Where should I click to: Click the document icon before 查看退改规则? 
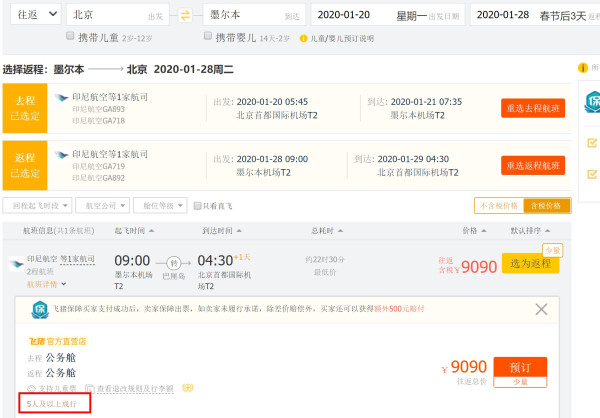tap(90, 389)
